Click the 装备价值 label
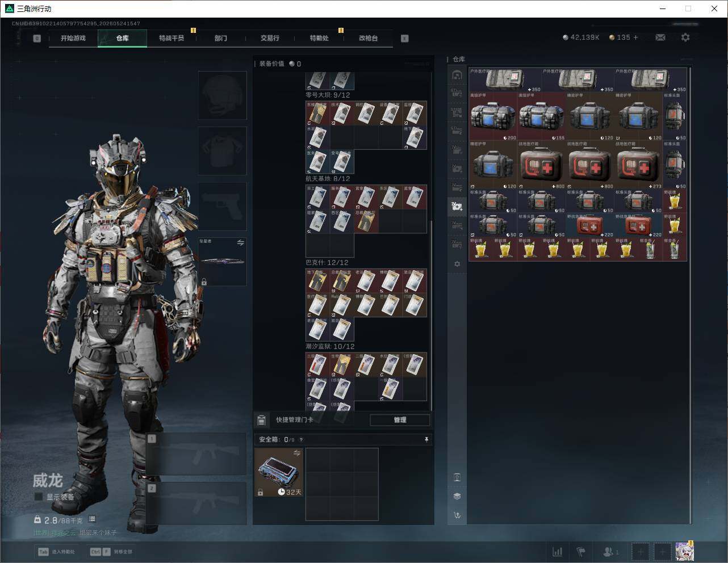The width and height of the screenshot is (728, 563). (x=271, y=64)
